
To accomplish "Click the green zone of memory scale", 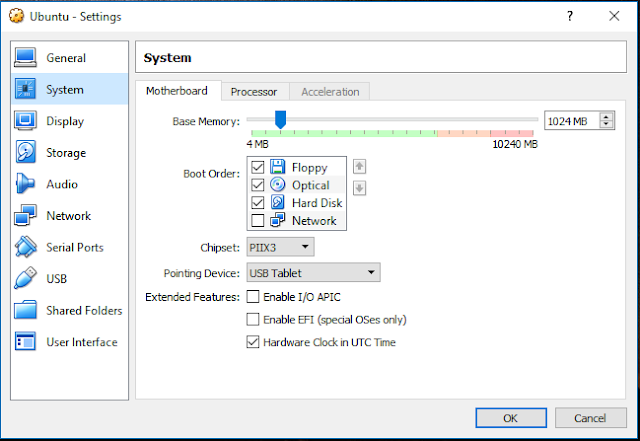I will [344, 133].
